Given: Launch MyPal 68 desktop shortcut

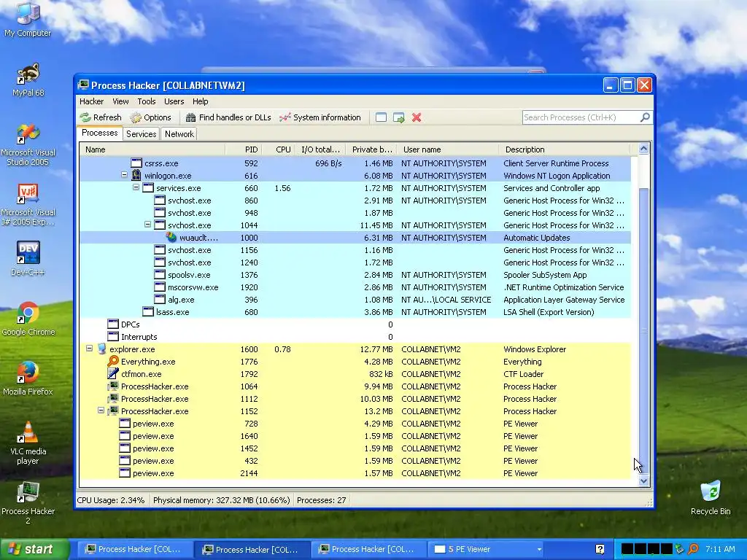Looking at the screenshot, I should click(28, 79).
